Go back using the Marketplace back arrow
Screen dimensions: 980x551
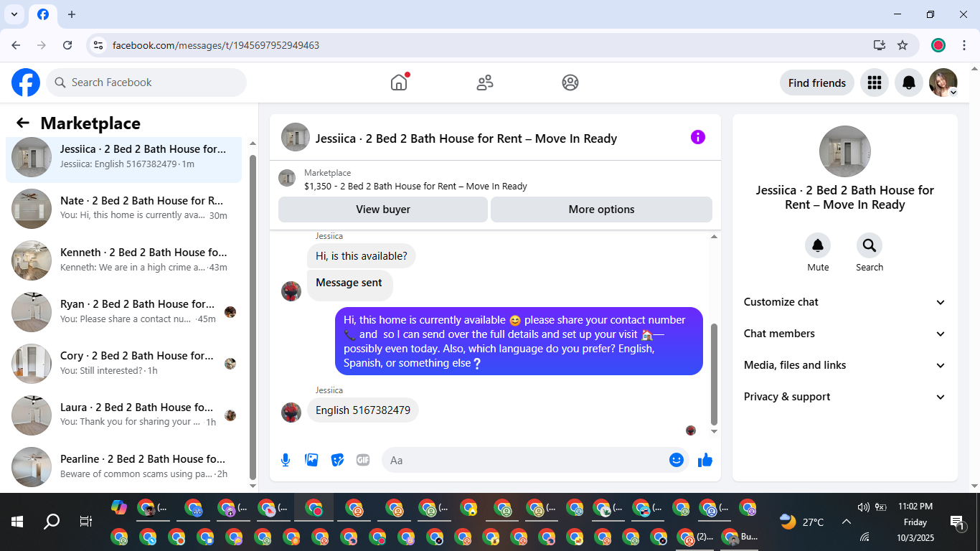23,123
